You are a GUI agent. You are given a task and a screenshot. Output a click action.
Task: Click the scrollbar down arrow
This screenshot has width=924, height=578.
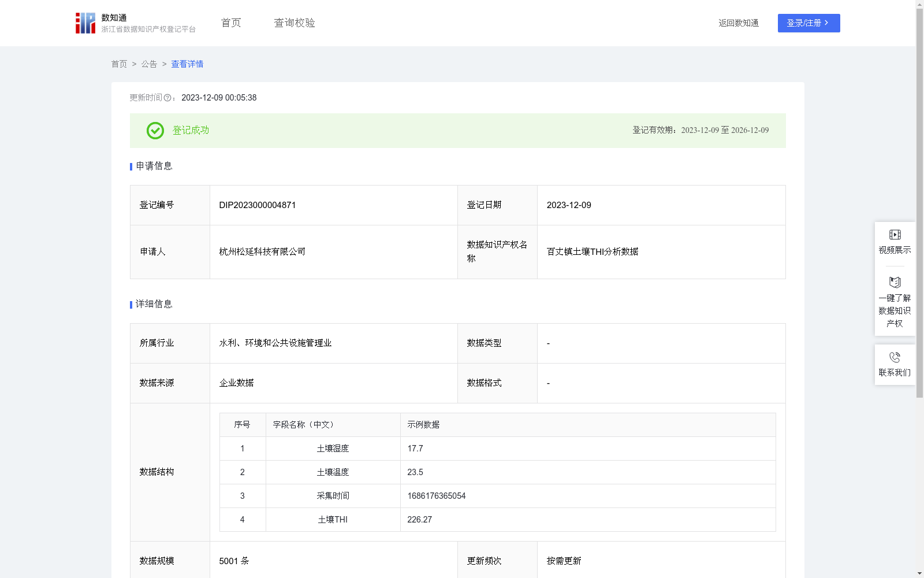pos(919,573)
